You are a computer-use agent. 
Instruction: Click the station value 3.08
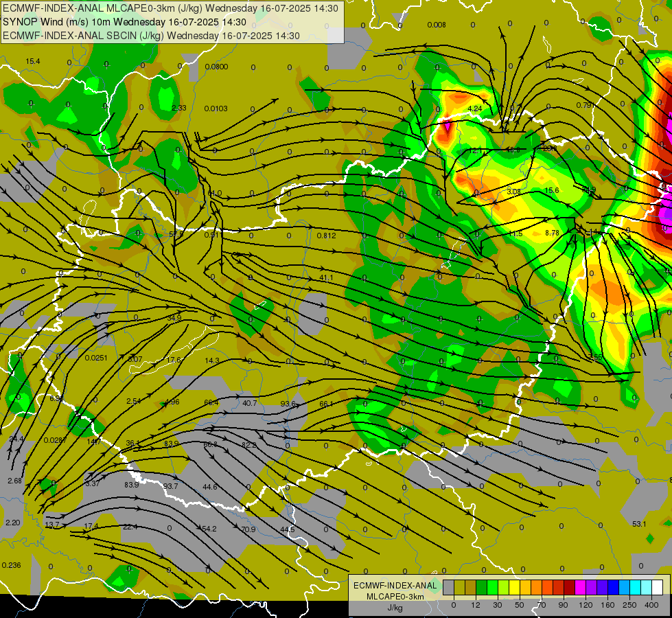pyautogui.click(x=513, y=192)
